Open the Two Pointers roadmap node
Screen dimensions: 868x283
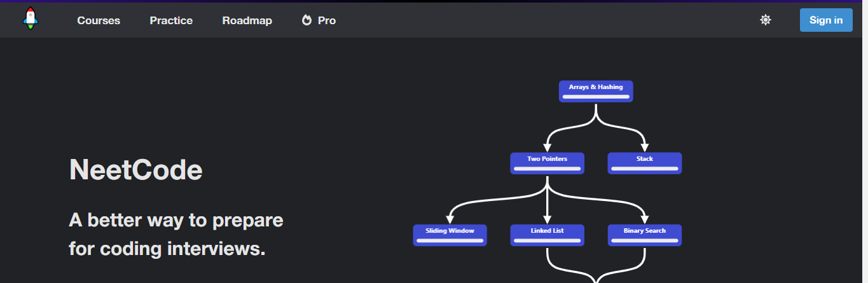(x=547, y=163)
